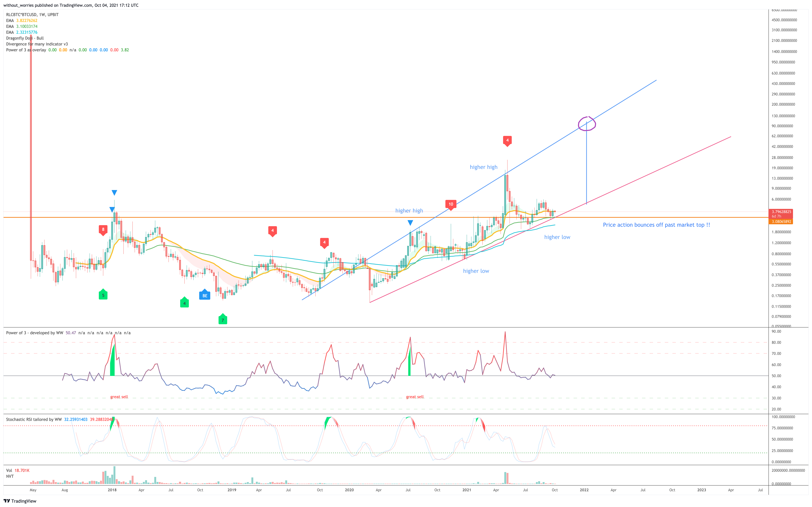Click the blue triangle marker near July 2020

(410, 223)
